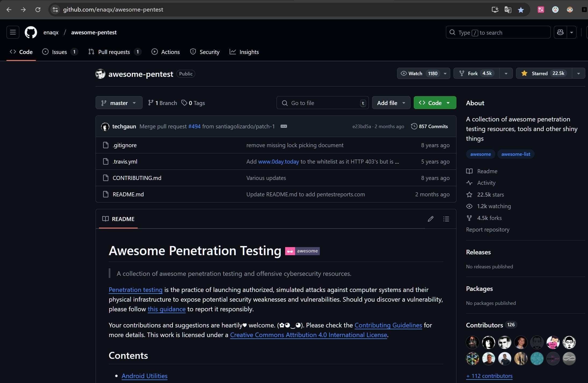Screen dimensions: 588x383
Task: Expand commit message ellipsis button
Action: pos(284,126)
